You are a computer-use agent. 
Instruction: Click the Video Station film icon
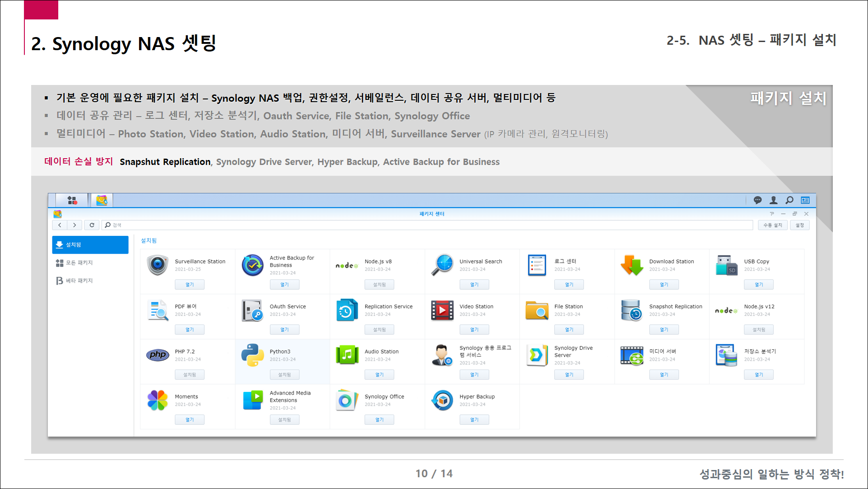(x=442, y=310)
